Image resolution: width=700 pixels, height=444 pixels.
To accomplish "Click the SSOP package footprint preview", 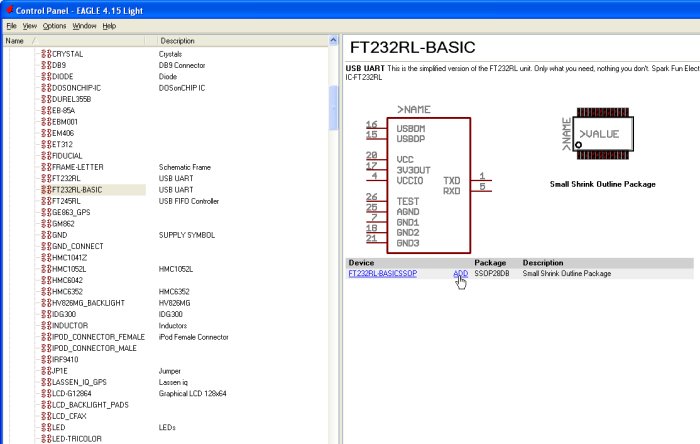I will (x=597, y=133).
